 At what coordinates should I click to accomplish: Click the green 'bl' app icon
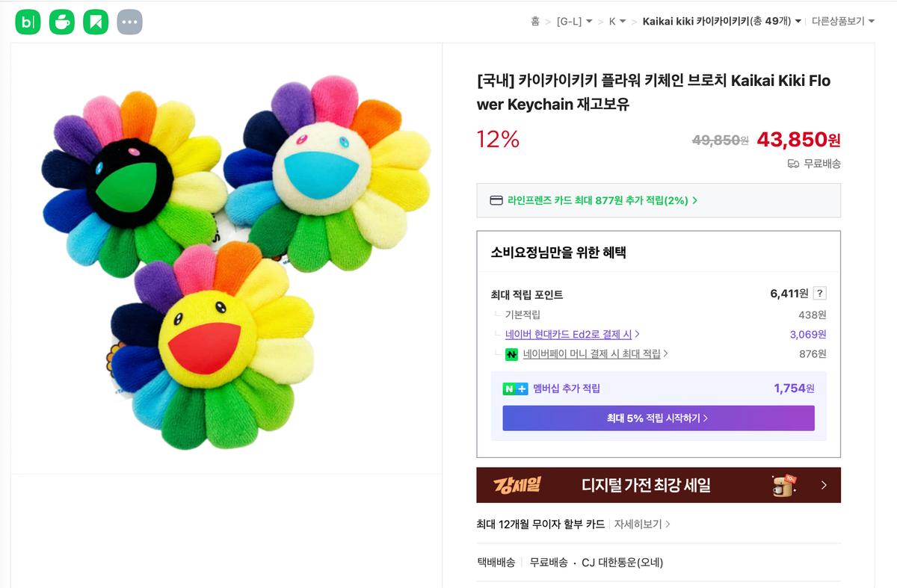point(28,21)
